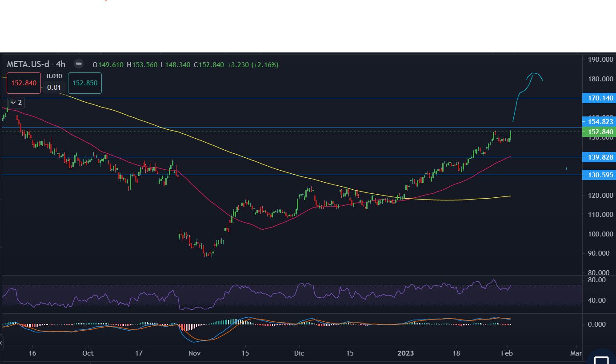
Task: Click the Mar label on time axis
Action: click(x=576, y=353)
